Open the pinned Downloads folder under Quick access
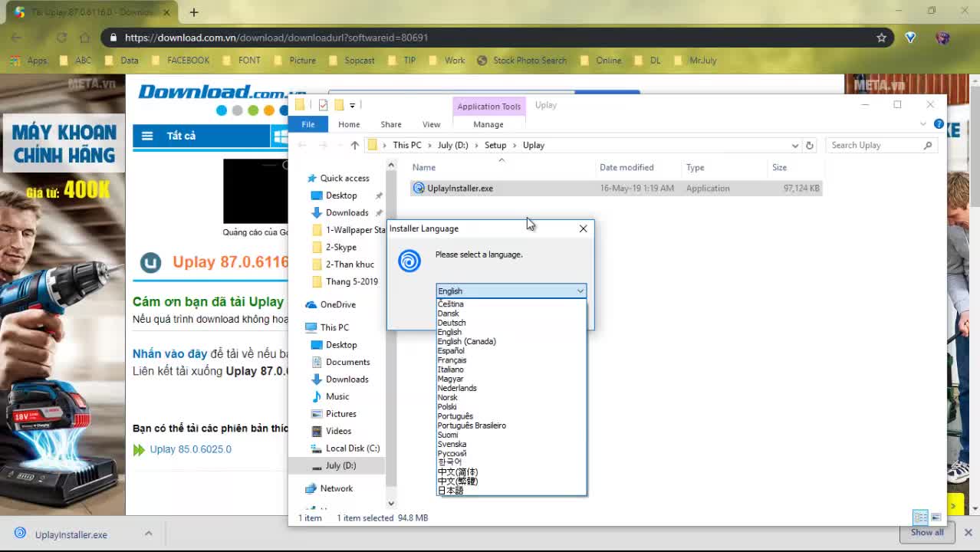Viewport: 980px width, 552px height. [x=347, y=212]
